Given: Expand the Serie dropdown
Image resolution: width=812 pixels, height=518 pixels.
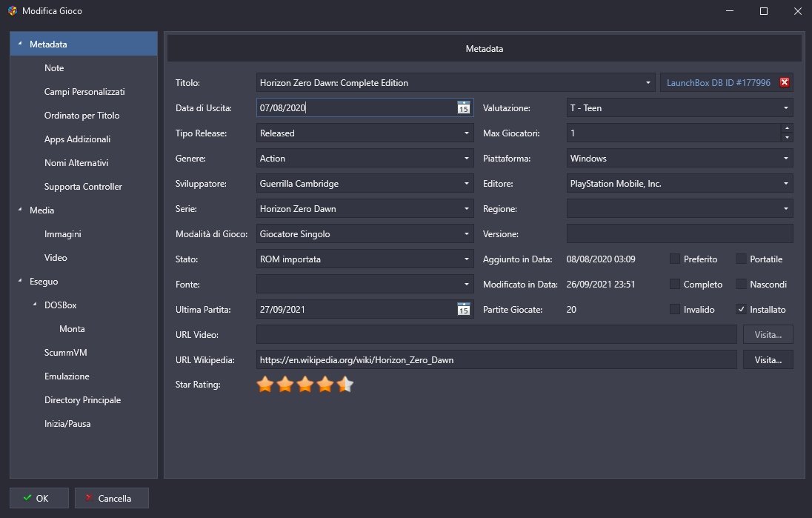Looking at the screenshot, I should point(467,209).
